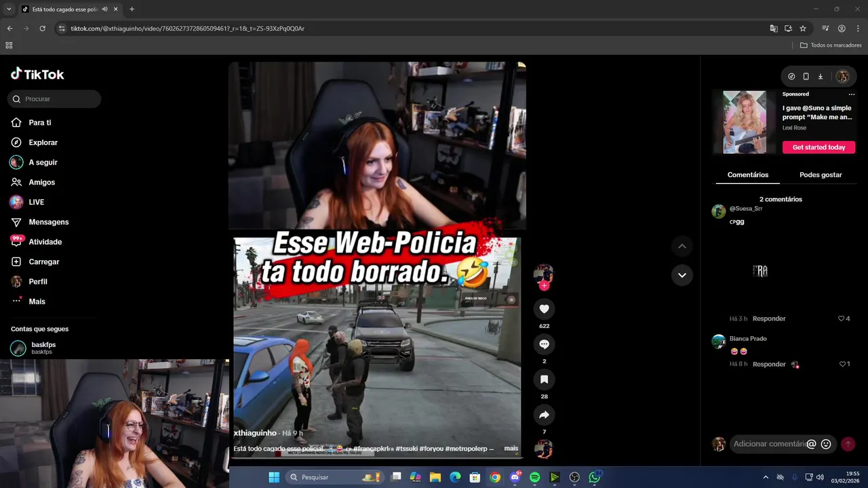Open the mobile app phone icon

point(806,77)
